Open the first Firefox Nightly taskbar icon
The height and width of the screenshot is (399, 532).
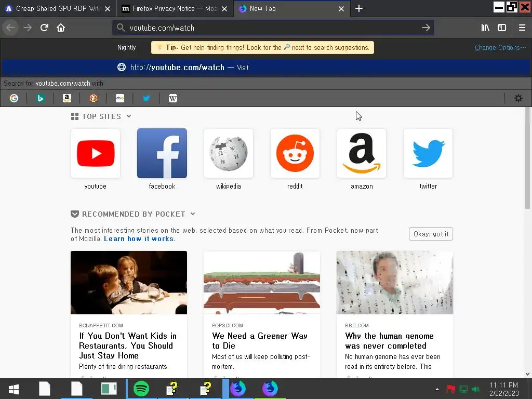238,389
